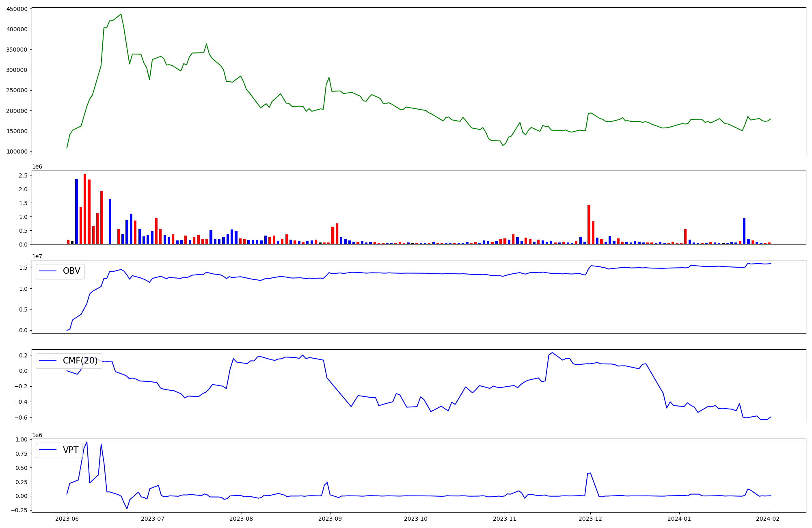The width and height of the screenshot is (812, 528).
Task: Click the VPT spike near 2023-12
Action: point(589,474)
